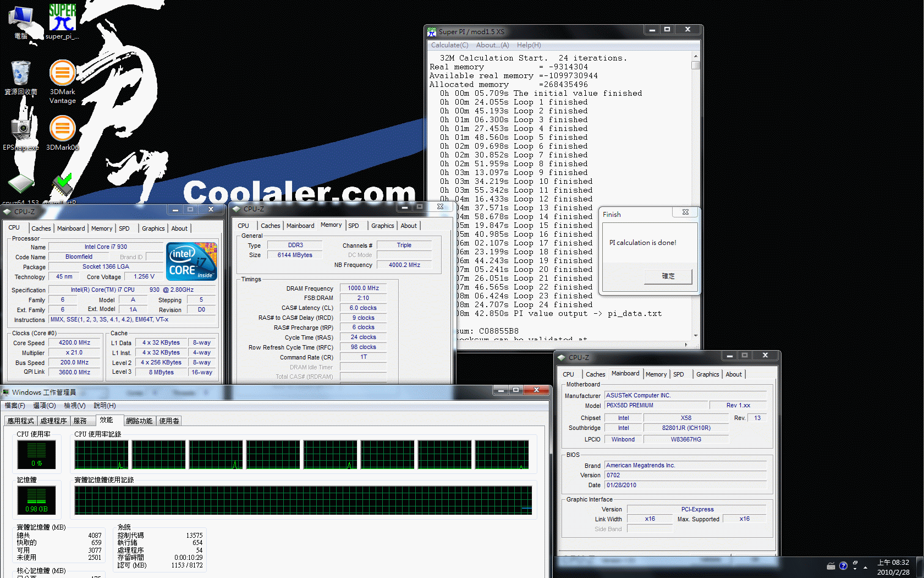
Task: Open 說明(H) menu in Task Manager
Action: (105, 406)
